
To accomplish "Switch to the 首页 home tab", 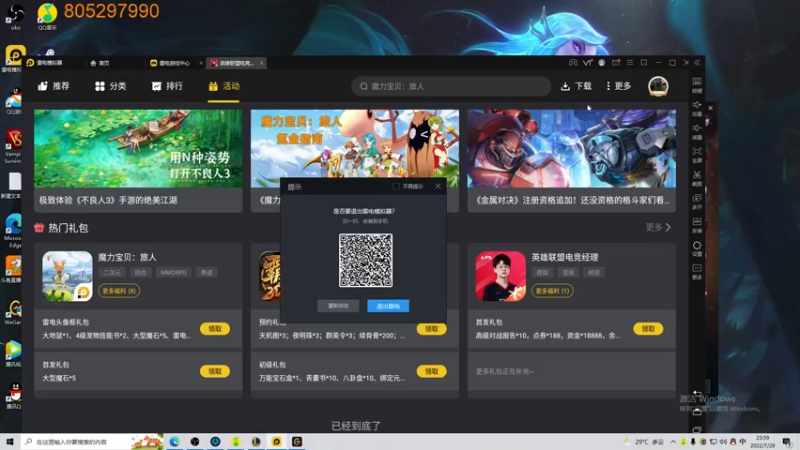I will (x=100, y=63).
